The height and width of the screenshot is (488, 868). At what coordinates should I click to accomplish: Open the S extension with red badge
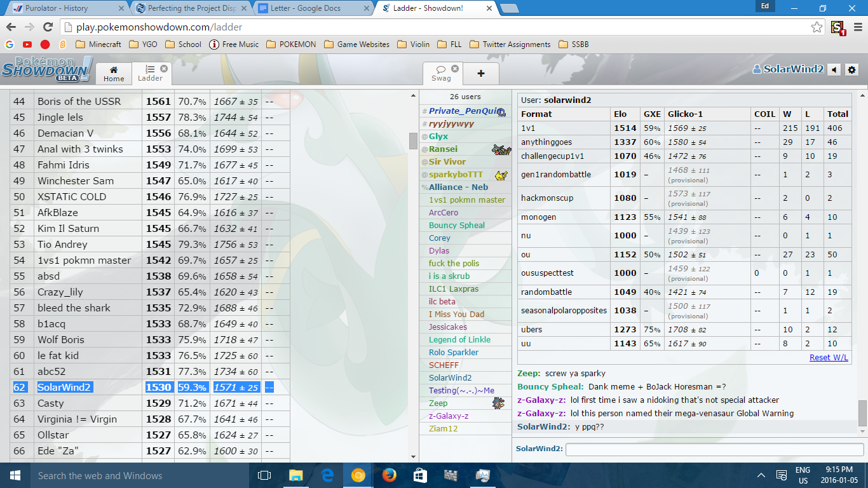pos(837,28)
